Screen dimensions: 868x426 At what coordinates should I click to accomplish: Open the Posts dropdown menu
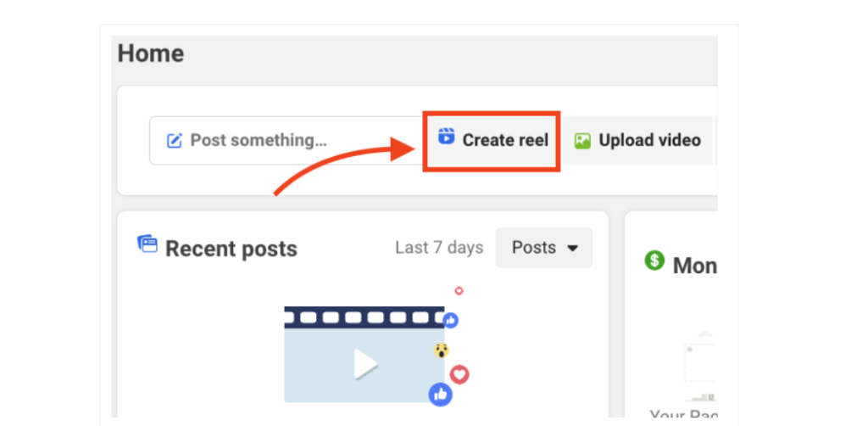click(x=543, y=248)
